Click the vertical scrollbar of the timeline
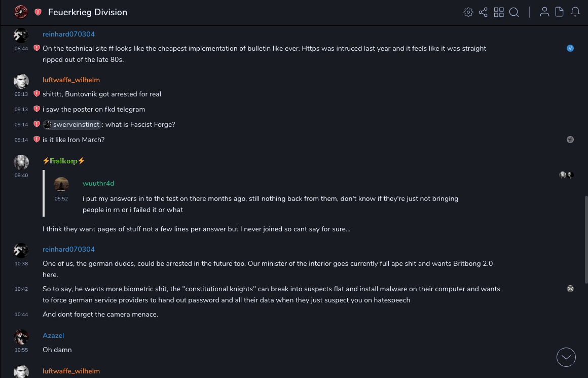This screenshot has width=588, height=378. (586, 238)
